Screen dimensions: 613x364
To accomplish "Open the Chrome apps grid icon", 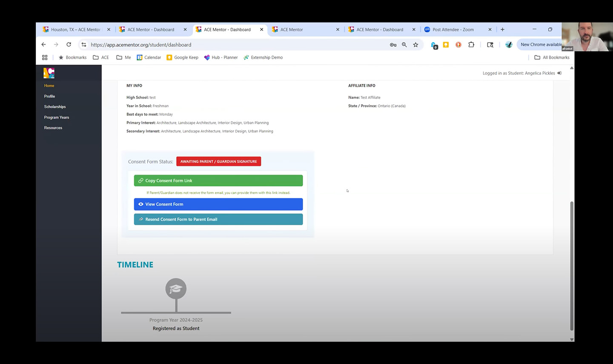I will click(45, 57).
